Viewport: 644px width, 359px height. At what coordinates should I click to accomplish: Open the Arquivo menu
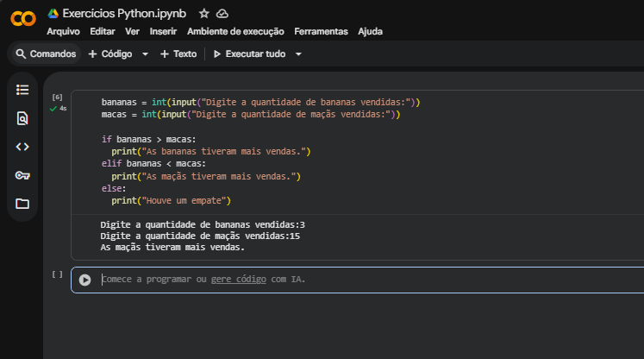point(63,31)
